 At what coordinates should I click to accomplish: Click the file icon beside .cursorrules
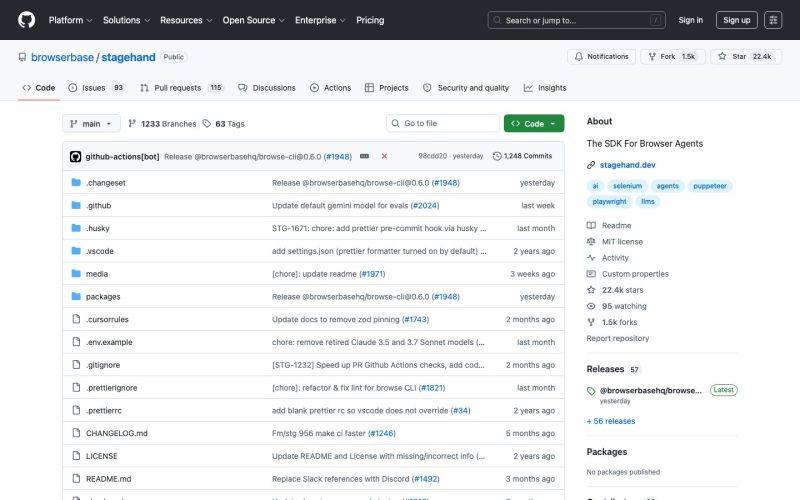(x=76, y=319)
